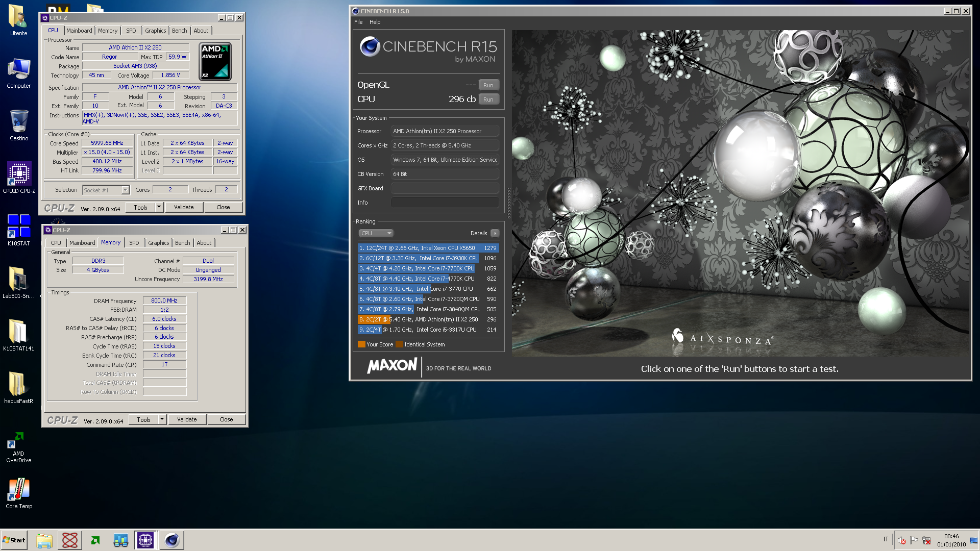Select ranking row Intel Core i7-3930K
The height and width of the screenshot is (551, 980).
click(x=428, y=258)
